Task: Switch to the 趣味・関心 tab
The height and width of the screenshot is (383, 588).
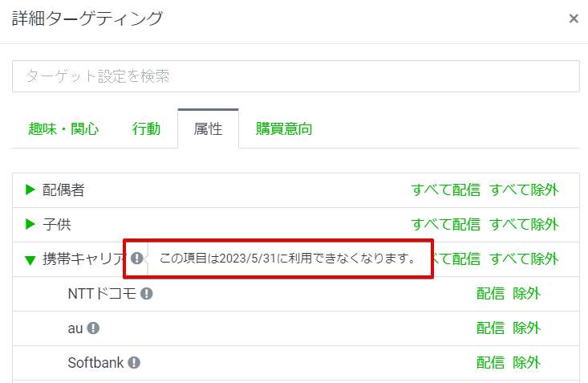Action: tap(63, 128)
